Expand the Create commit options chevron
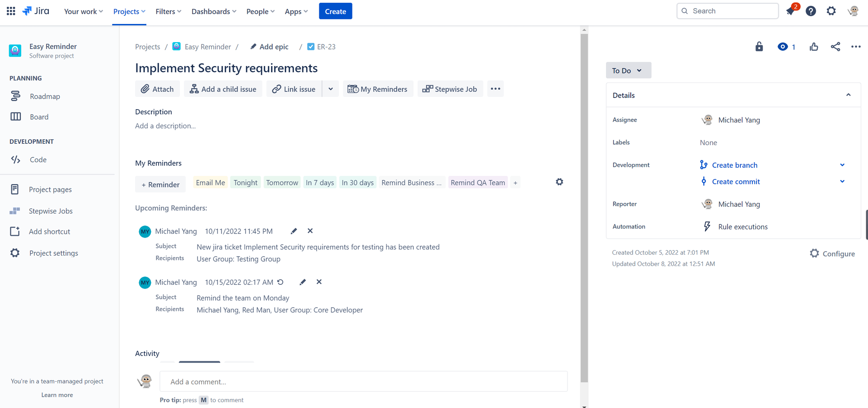This screenshot has height=408, width=868. click(x=842, y=181)
